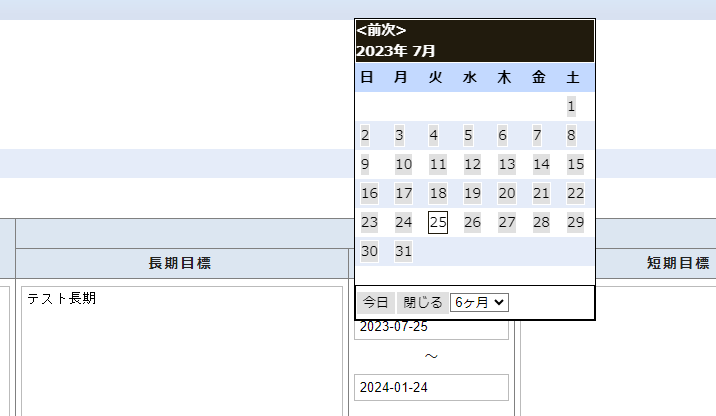Focus the end date field 2024-01-24
716x416 pixels.
[x=431, y=388]
